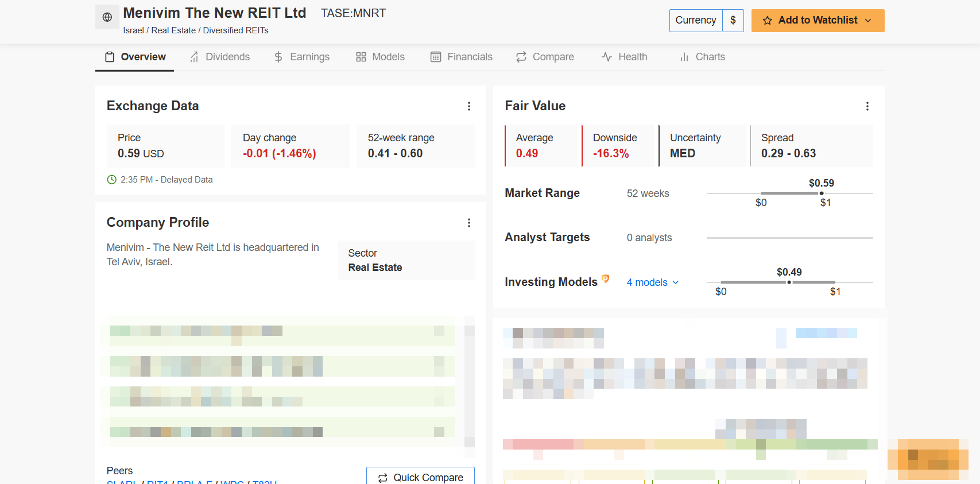
Task: Switch to the Overview tab
Action: point(135,57)
